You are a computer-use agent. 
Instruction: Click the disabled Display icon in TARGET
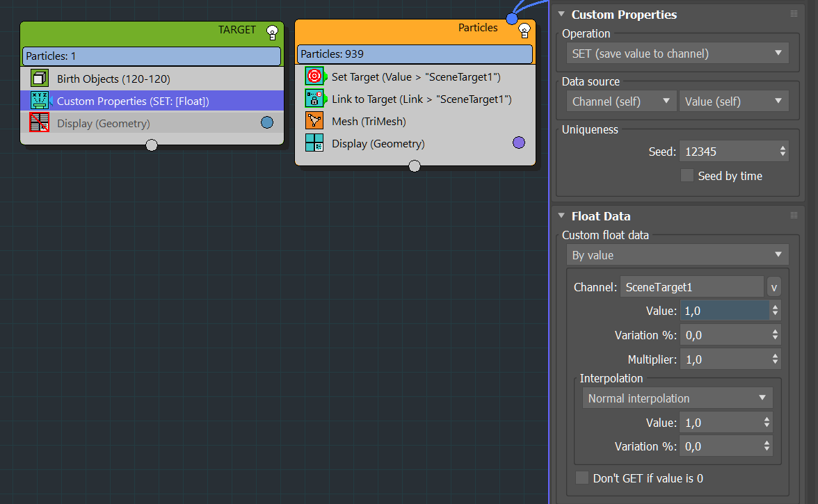[x=39, y=123]
